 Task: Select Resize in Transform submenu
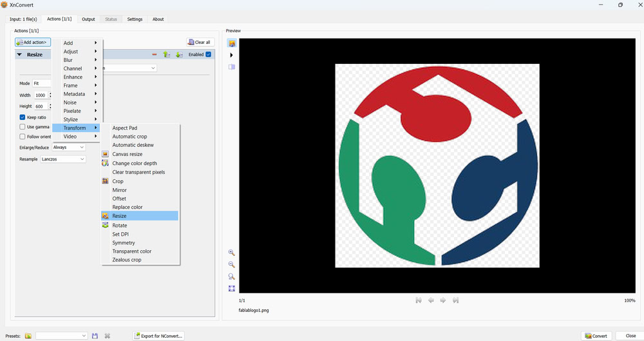point(140,215)
